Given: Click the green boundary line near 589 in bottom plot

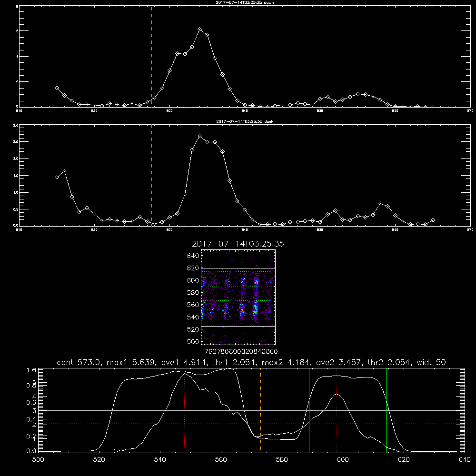Looking at the screenshot, I should 309,410.
